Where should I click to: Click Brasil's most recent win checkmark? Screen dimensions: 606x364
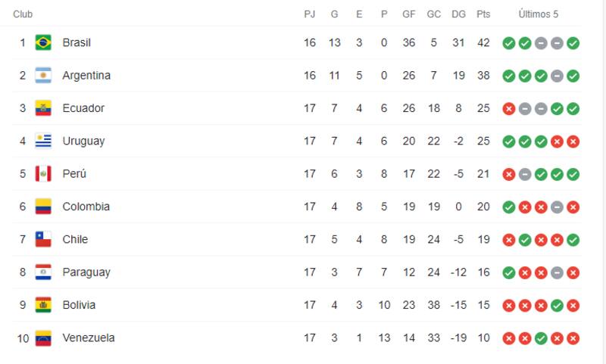573,43
